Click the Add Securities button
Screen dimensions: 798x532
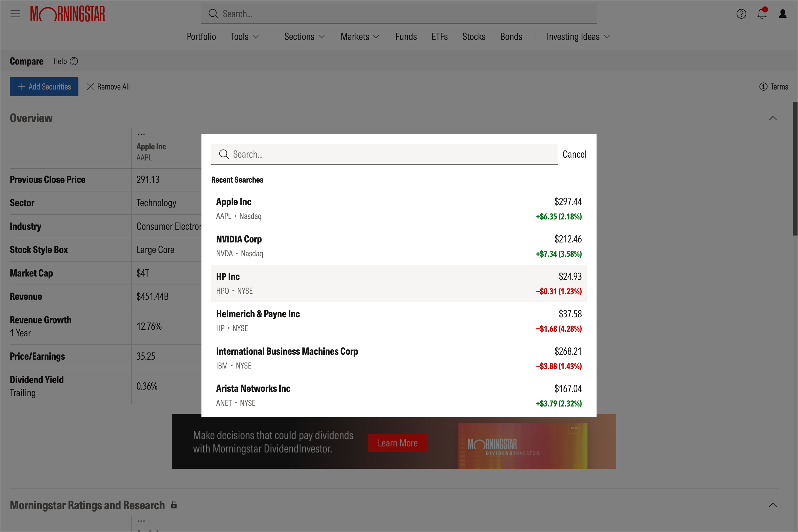(44, 87)
